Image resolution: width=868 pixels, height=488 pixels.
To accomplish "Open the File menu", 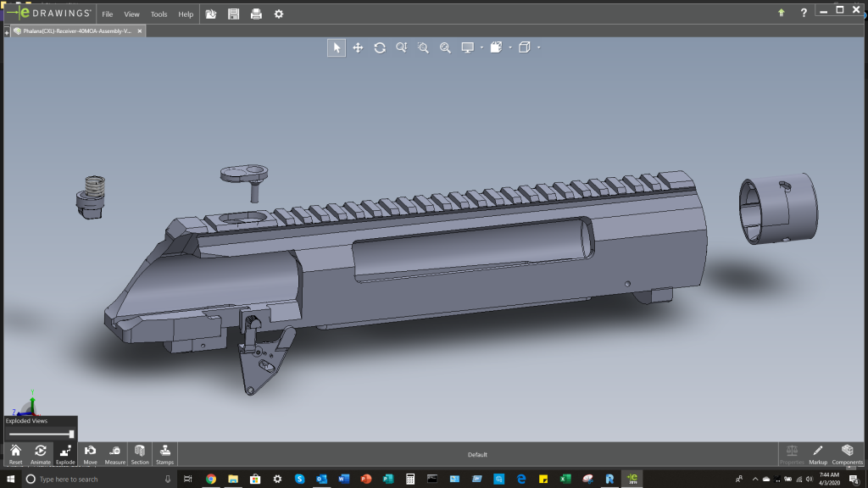I will point(108,14).
